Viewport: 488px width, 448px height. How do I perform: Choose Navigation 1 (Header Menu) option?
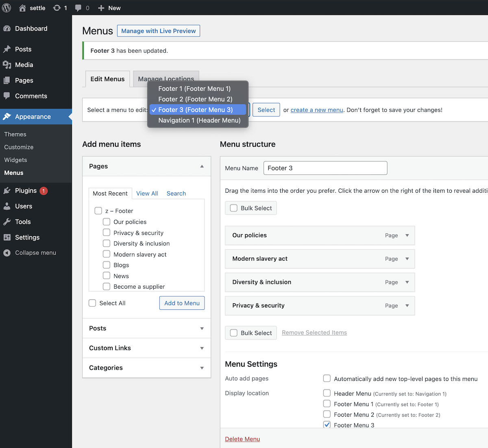tap(198, 120)
